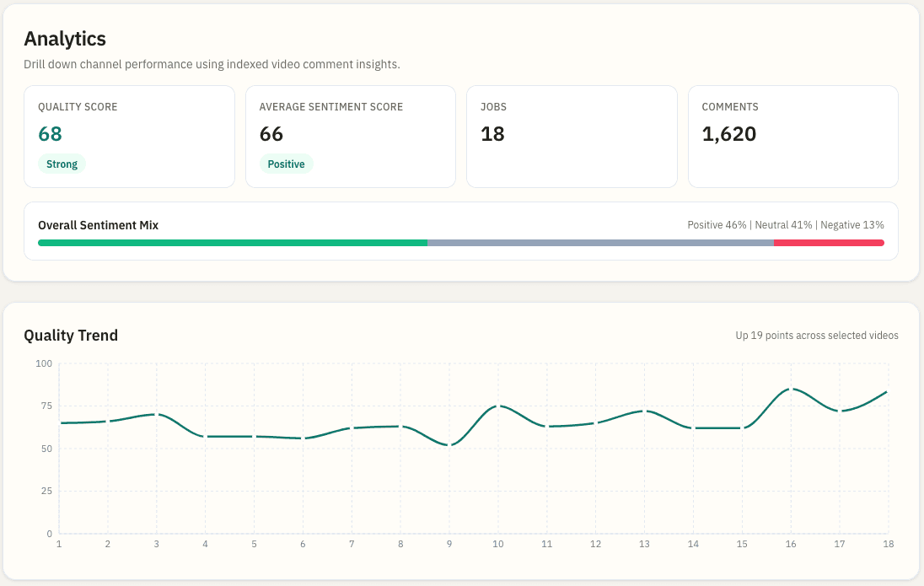
Task: Click the y-axis label 100
Action: click(44, 363)
